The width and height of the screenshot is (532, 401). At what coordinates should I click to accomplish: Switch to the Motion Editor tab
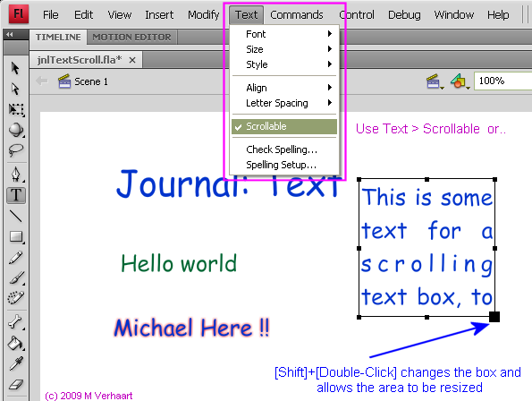[x=131, y=37]
